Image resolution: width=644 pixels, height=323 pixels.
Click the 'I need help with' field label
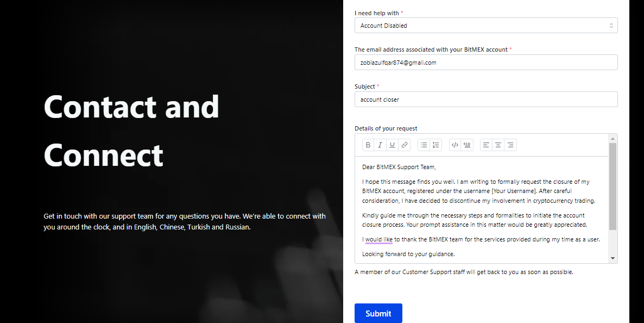point(377,13)
